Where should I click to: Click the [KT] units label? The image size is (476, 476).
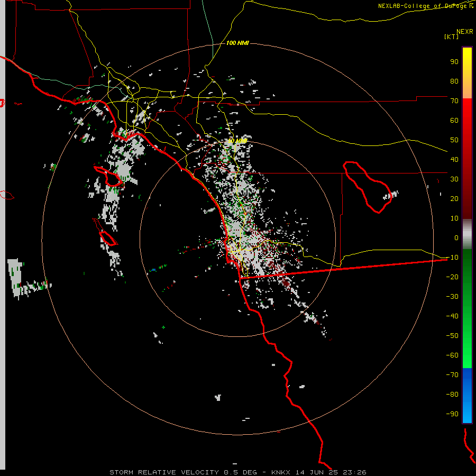tap(452, 36)
